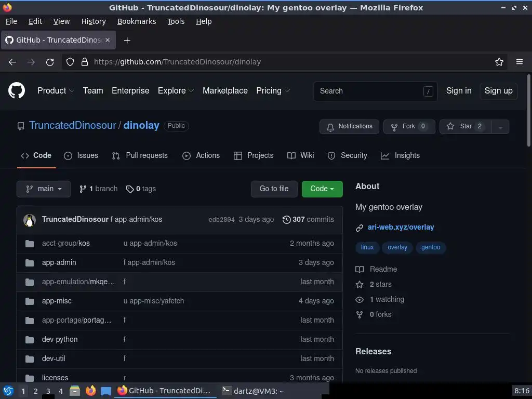The height and width of the screenshot is (399, 532).
Task: Reload the page with the refresh icon
Action: pyautogui.click(x=50, y=62)
